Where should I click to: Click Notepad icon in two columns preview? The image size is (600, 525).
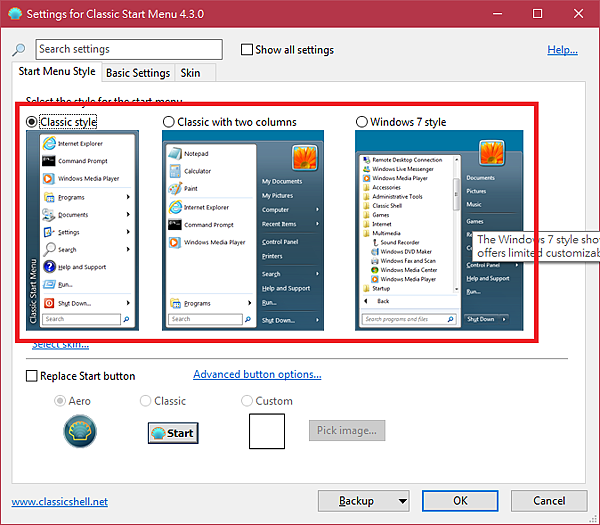coord(175,153)
